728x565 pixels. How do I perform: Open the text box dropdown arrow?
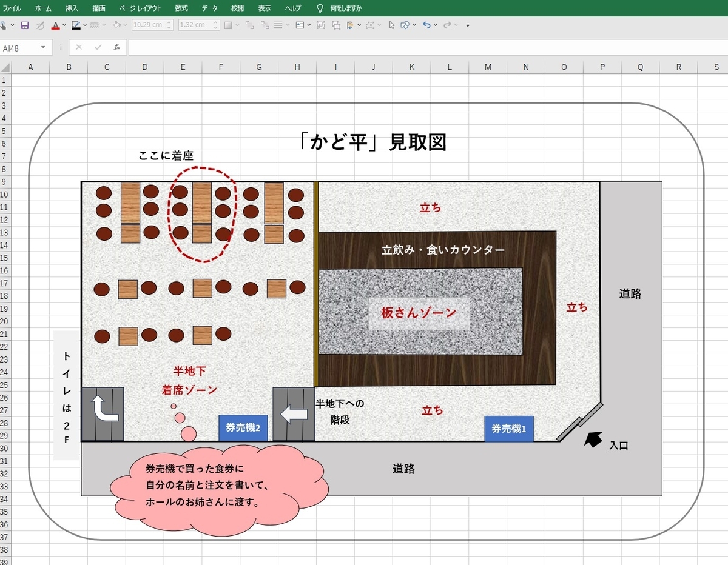tap(309, 25)
